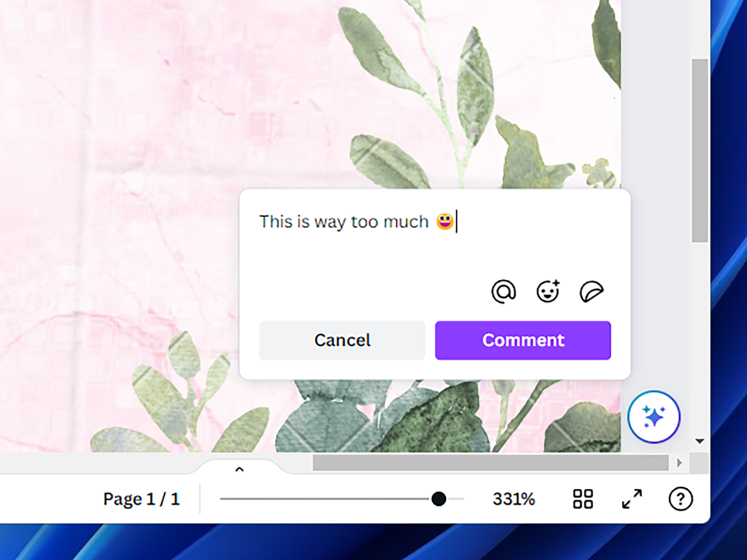Click the Page 1 / 1 indicator
Screen dimensions: 747x560
pyautogui.click(x=142, y=499)
